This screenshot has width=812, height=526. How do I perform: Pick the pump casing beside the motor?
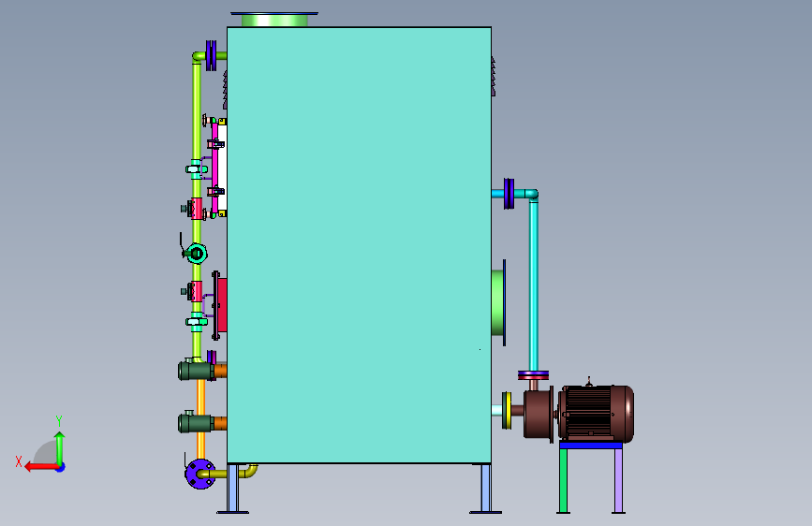(538, 416)
